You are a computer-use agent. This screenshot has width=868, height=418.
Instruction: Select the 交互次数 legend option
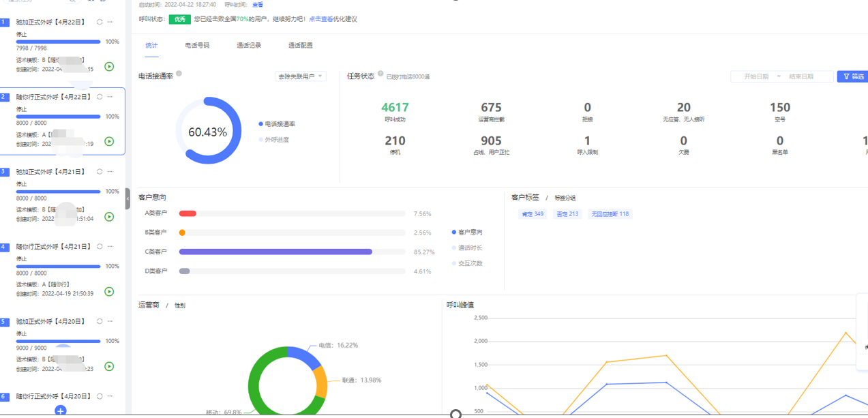tap(470, 263)
